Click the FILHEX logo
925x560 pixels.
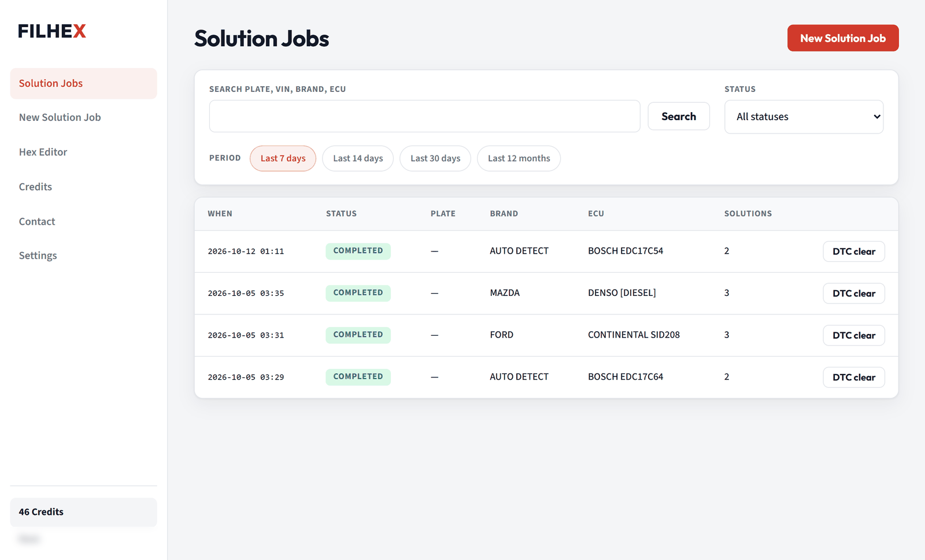pos(52,31)
